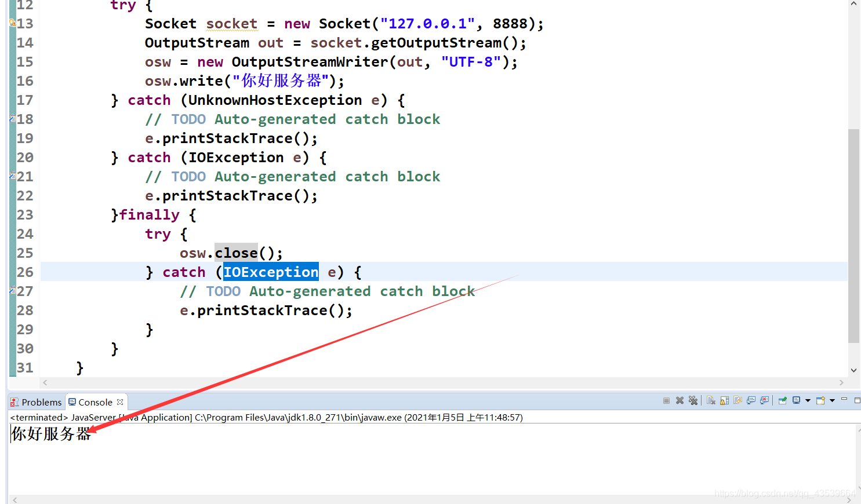Pin the current console
This screenshot has height=504, width=861.
tap(782, 401)
